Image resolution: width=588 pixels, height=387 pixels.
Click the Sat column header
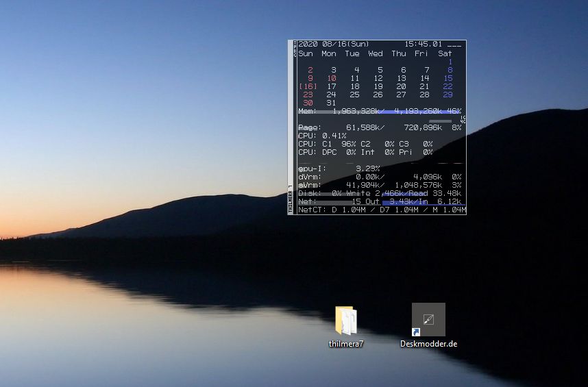[x=445, y=53]
